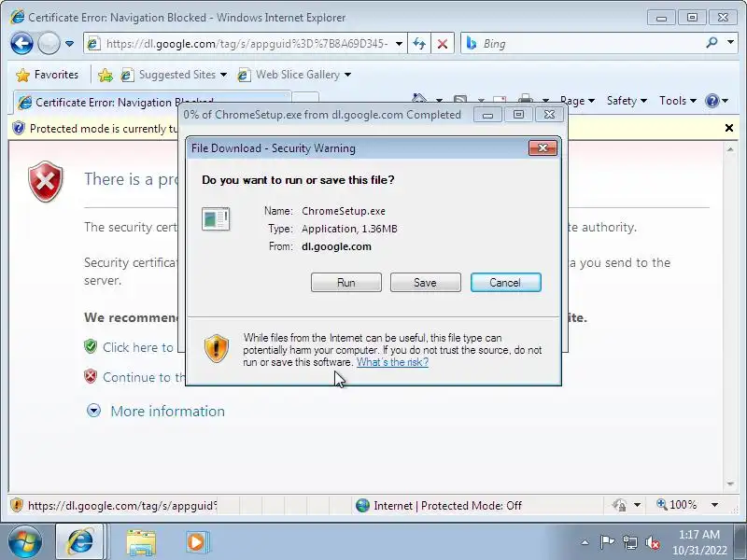Click the vertical scrollbar up arrow
This screenshot has height=560, width=747.
click(x=730, y=149)
